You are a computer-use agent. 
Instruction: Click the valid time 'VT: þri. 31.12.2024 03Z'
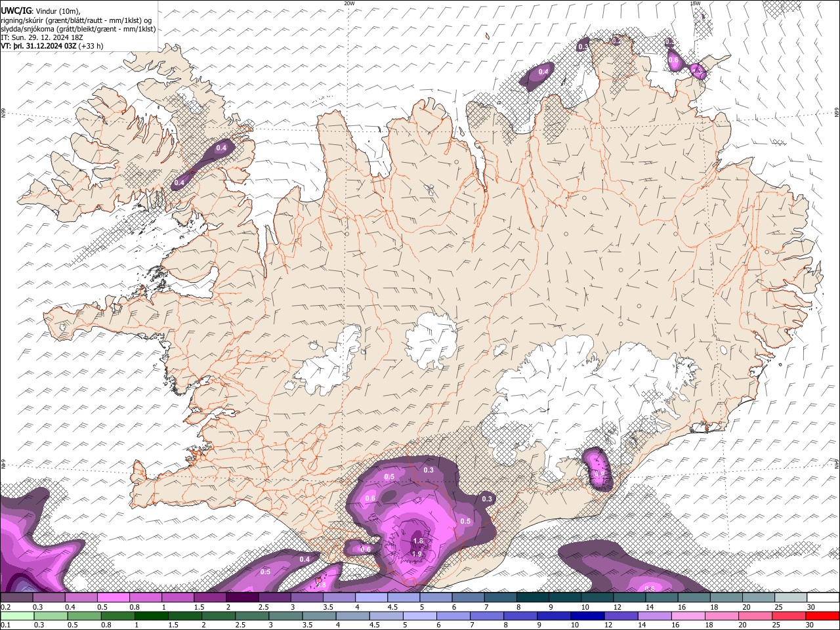pos(39,46)
